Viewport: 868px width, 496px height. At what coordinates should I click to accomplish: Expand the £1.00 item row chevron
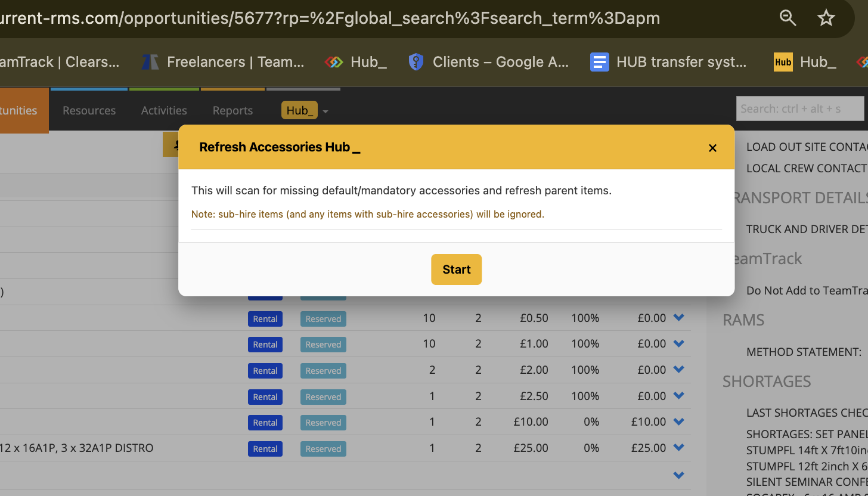pos(678,343)
